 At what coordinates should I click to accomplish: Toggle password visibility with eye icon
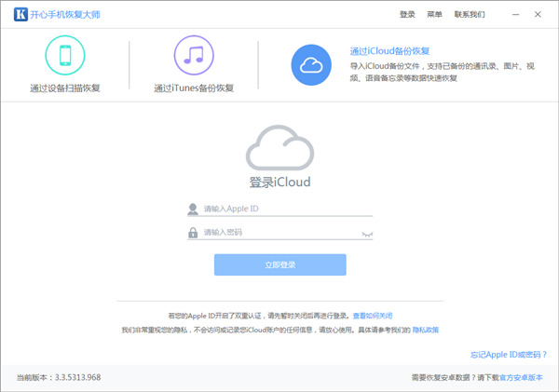click(x=367, y=234)
